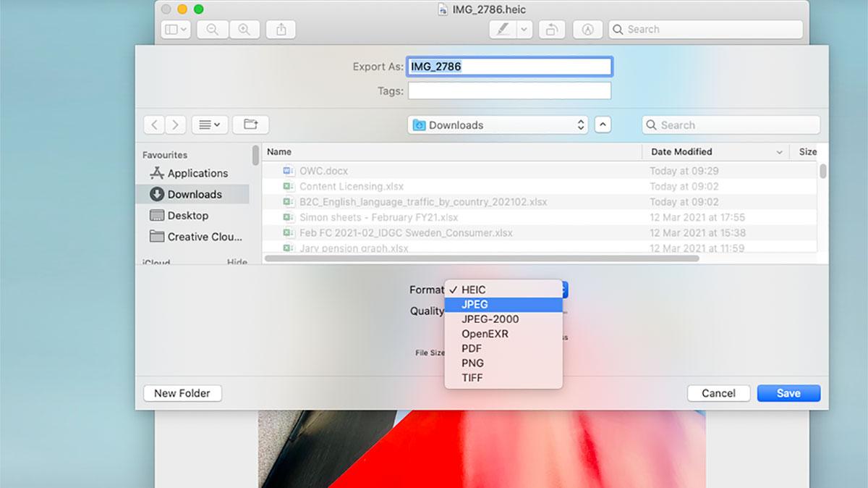Choose HEIC in the Format menu
This screenshot has width=868, height=488.
click(x=503, y=290)
